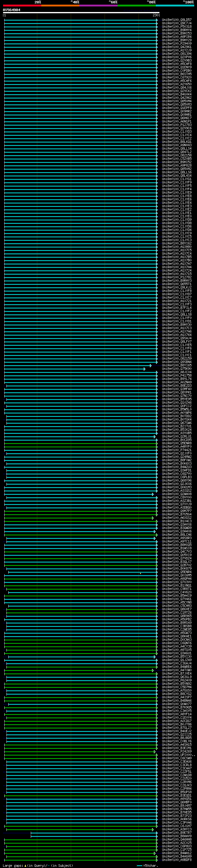
Task: Click short alignment bar for UniRef100_B8AAV9
Action: (94, 837)
